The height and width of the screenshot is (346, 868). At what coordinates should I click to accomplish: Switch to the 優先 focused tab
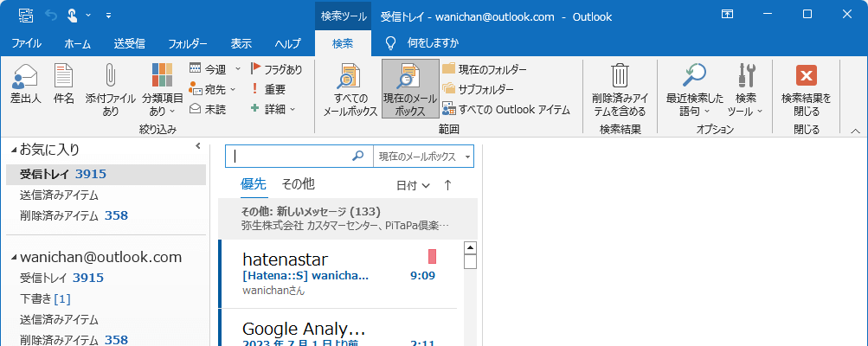click(254, 184)
